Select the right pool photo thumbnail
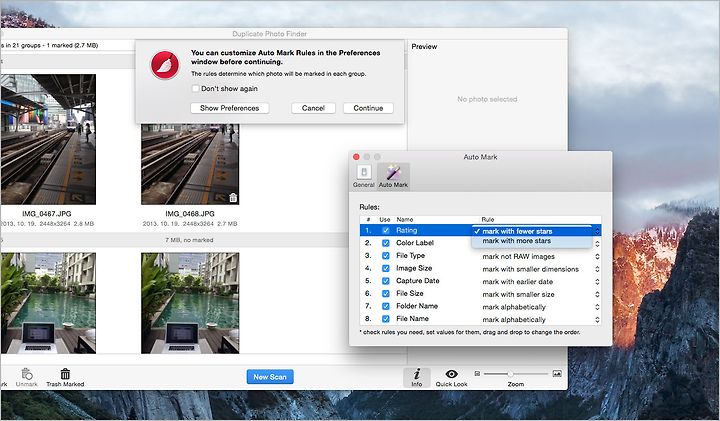This screenshot has width=720, height=421. pos(190,303)
